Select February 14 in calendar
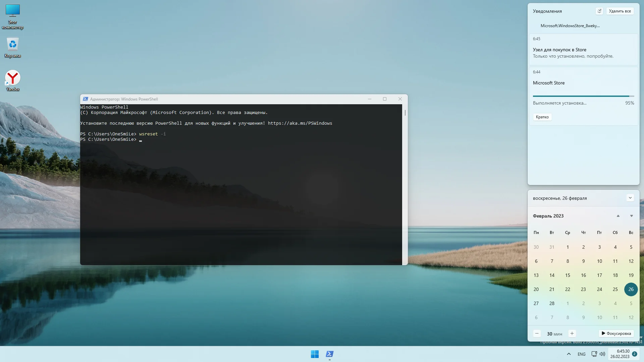Image resolution: width=644 pixels, height=362 pixels. coord(552,275)
